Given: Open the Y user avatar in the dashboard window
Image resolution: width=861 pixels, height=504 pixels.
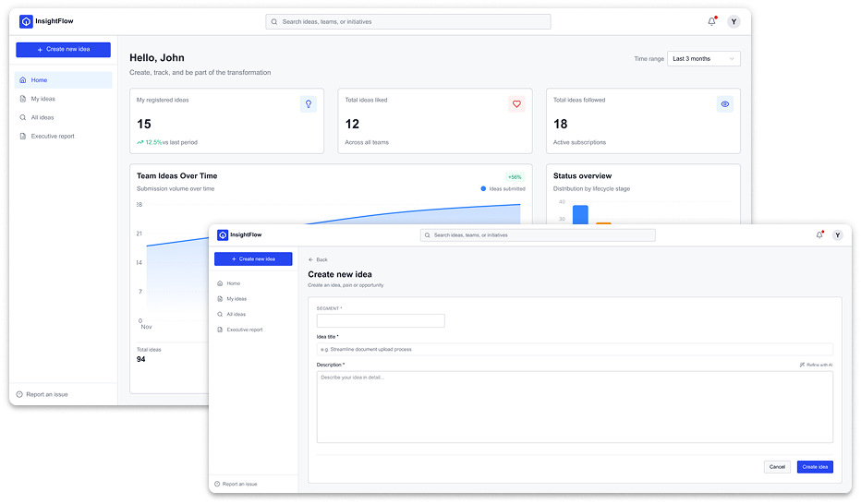Looking at the screenshot, I should [734, 21].
